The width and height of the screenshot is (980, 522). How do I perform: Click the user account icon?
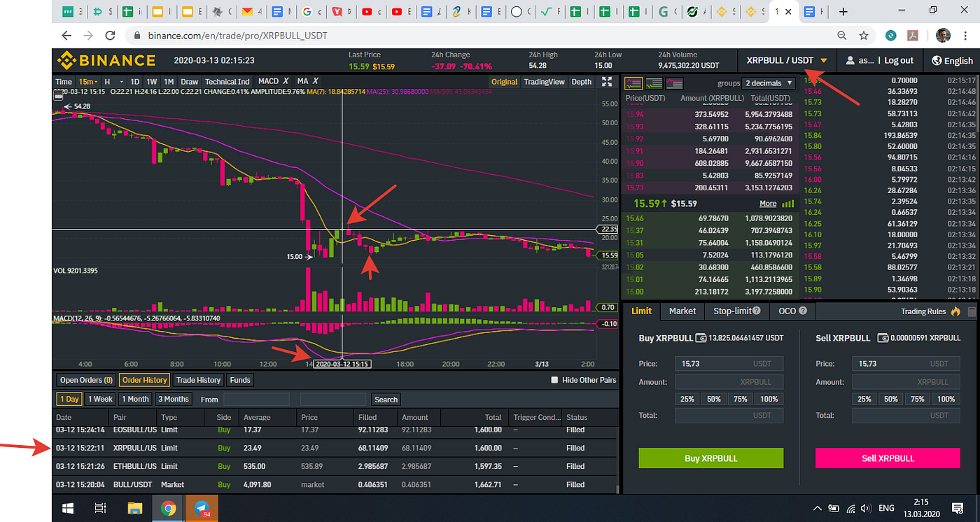850,60
